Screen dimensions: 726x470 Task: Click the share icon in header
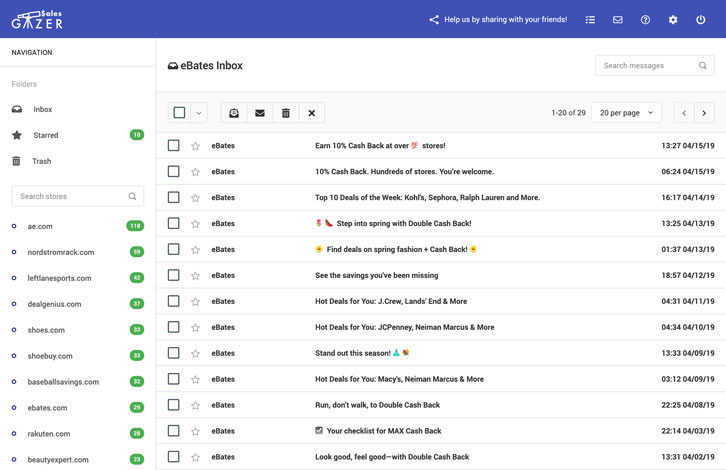[434, 19]
